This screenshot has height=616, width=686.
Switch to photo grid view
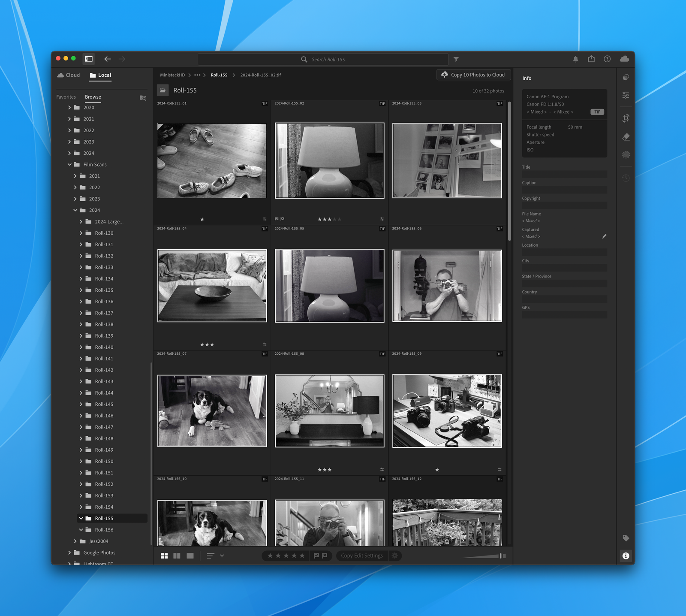coord(164,556)
